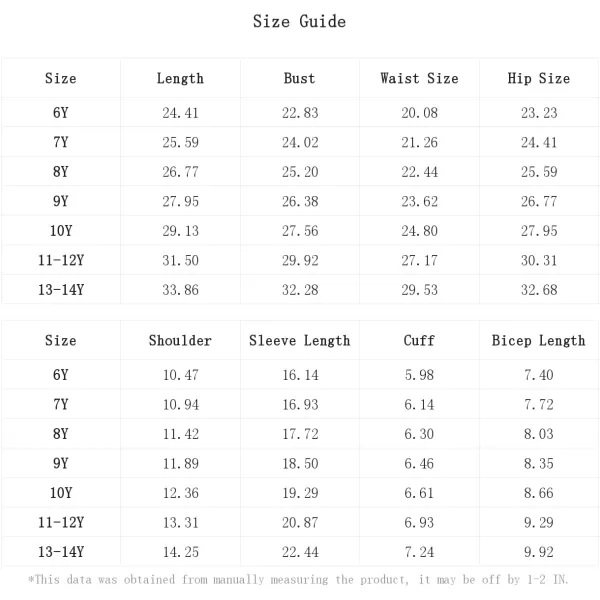
Task: Click the measurement disclaimer footnote
Action: click(x=298, y=580)
